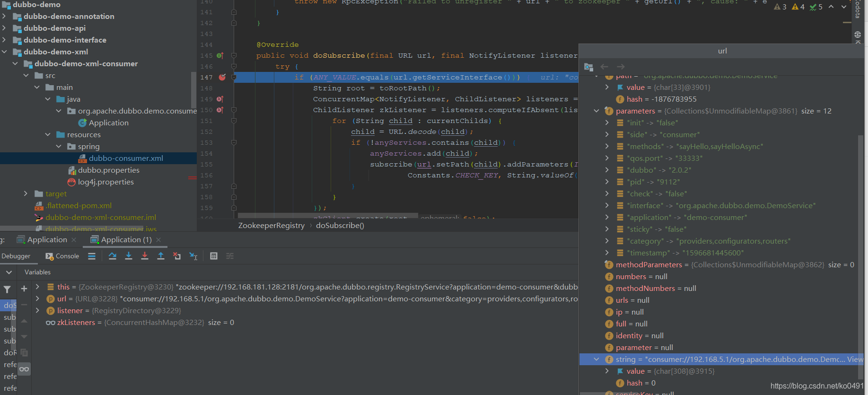Click the Step Over debugger icon
Screen dimensions: 868x395
112,256
